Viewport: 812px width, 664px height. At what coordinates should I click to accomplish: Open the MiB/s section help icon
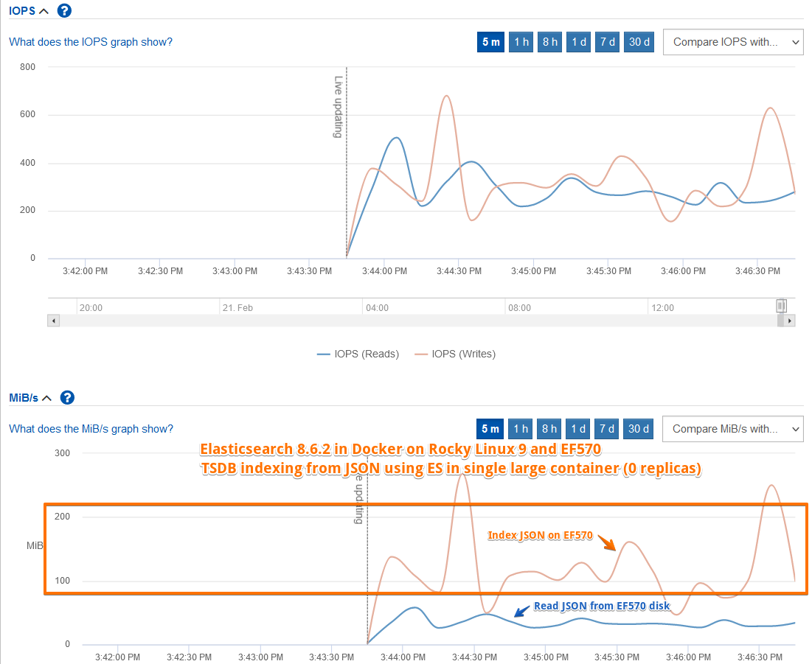(67, 397)
